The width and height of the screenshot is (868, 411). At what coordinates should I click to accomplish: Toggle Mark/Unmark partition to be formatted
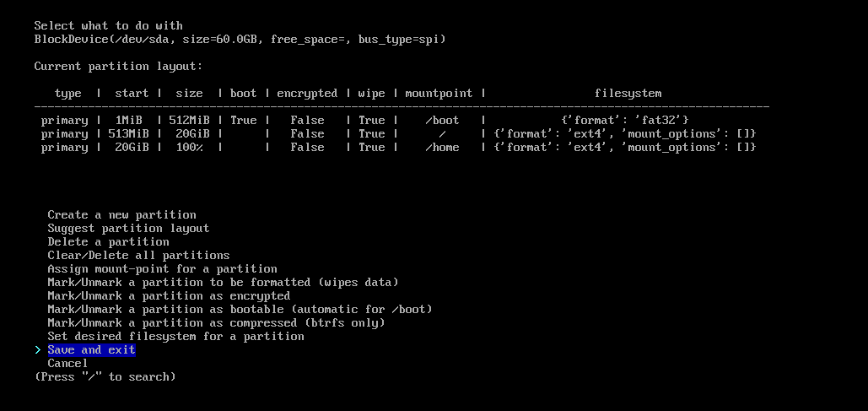click(223, 283)
